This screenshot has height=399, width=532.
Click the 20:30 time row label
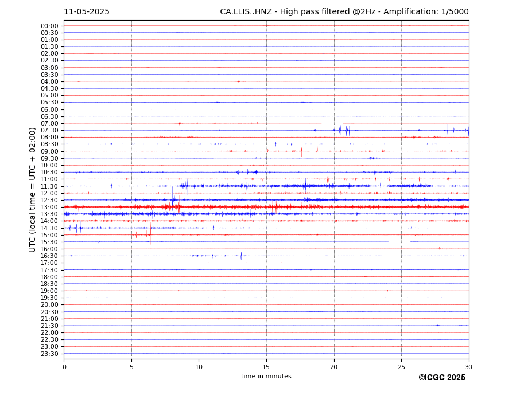[49, 312]
